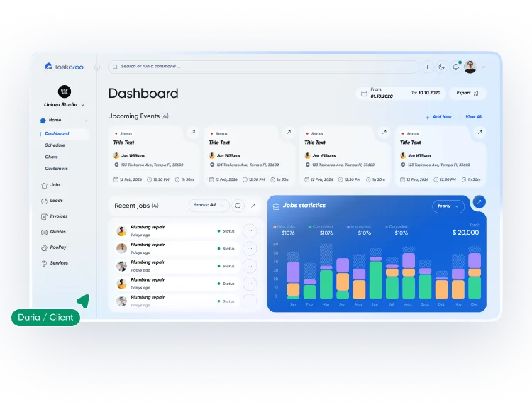
Task: Open the Yearly period dropdown
Action: [x=448, y=206]
